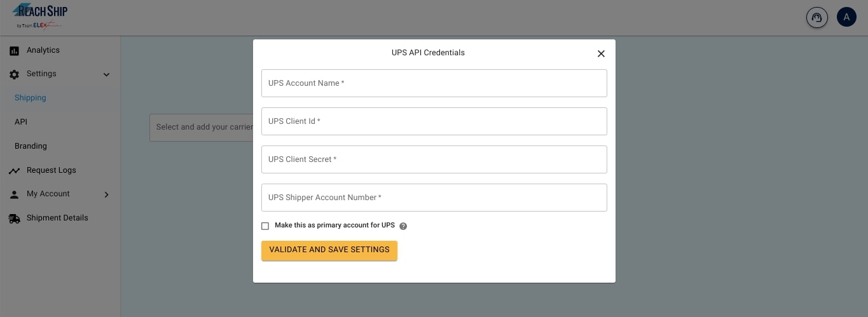Open the user avatar 'A' menu

(846, 17)
